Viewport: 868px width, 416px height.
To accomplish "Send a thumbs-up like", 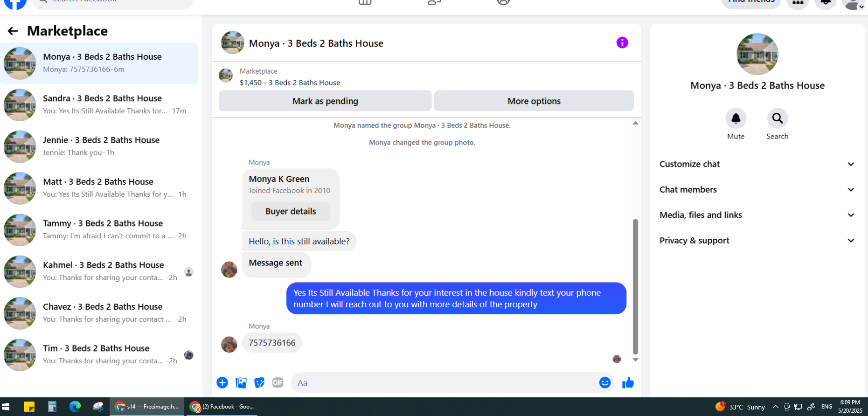I will 628,383.
